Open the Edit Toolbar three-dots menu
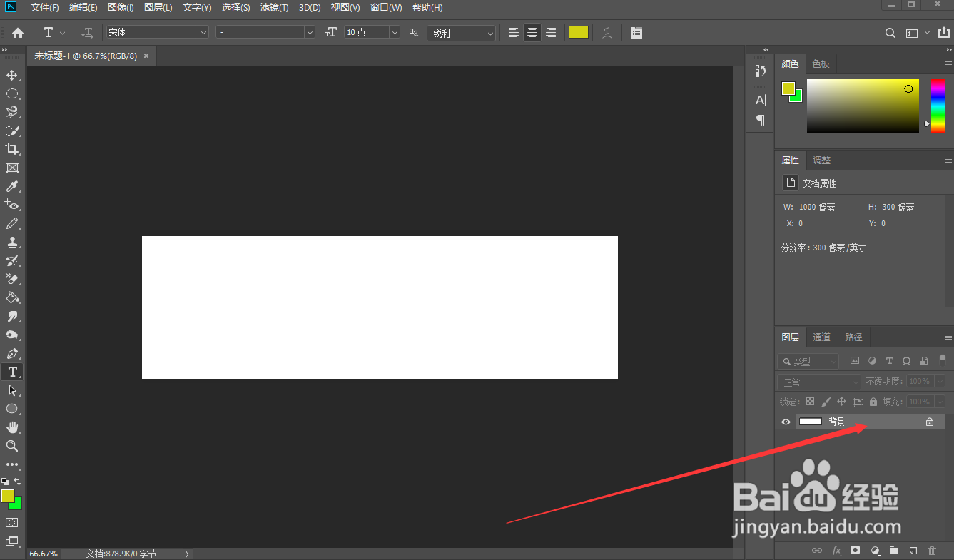Viewport: 954px width, 560px height. pyautogui.click(x=12, y=464)
